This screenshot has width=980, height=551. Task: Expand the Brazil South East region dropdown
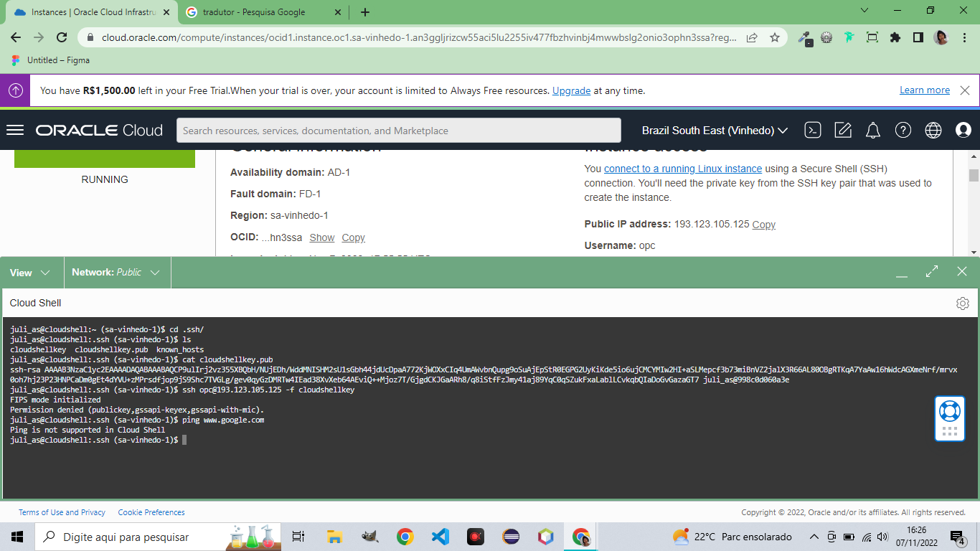pos(715,131)
